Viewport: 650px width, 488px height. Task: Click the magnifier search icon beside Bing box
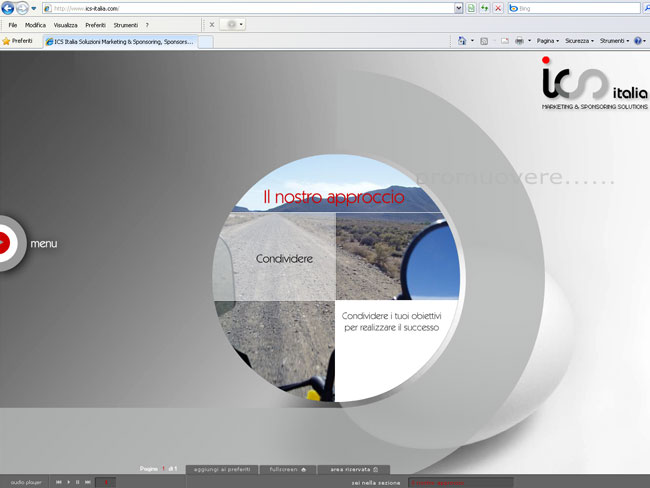(x=646, y=8)
